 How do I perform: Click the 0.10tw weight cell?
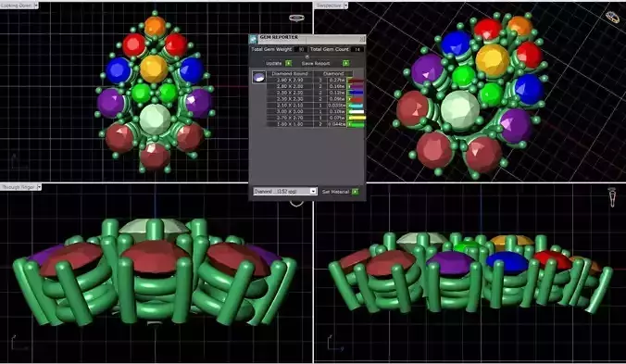click(x=337, y=112)
